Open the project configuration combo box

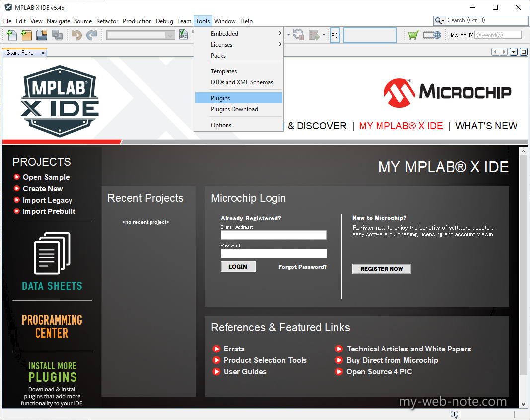click(141, 35)
